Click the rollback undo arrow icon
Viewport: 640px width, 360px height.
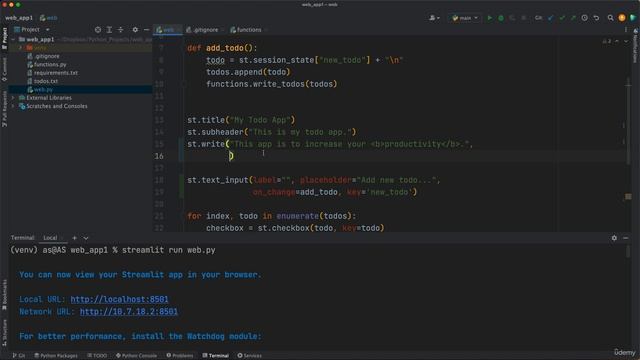click(x=596, y=18)
